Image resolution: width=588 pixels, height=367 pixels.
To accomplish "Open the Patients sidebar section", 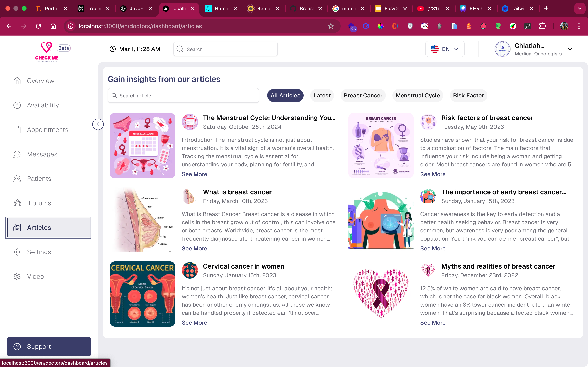I will (39, 179).
